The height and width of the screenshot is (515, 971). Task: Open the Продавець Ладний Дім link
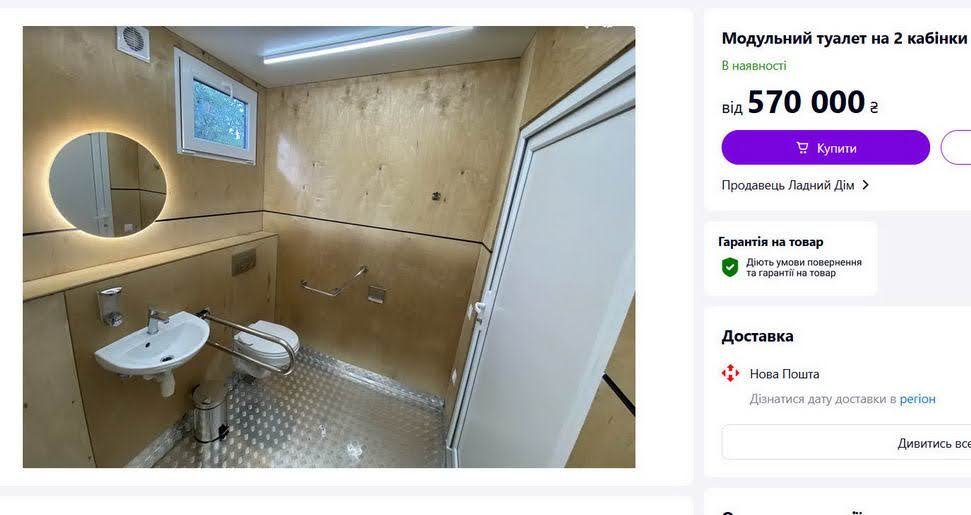(788, 185)
